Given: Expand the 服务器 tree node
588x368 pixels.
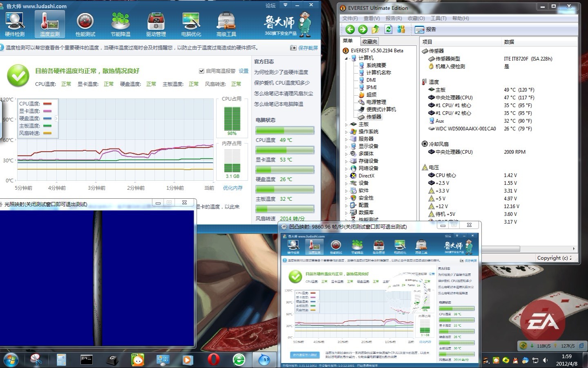Looking at the screenshot, I should tap(346, 139).
